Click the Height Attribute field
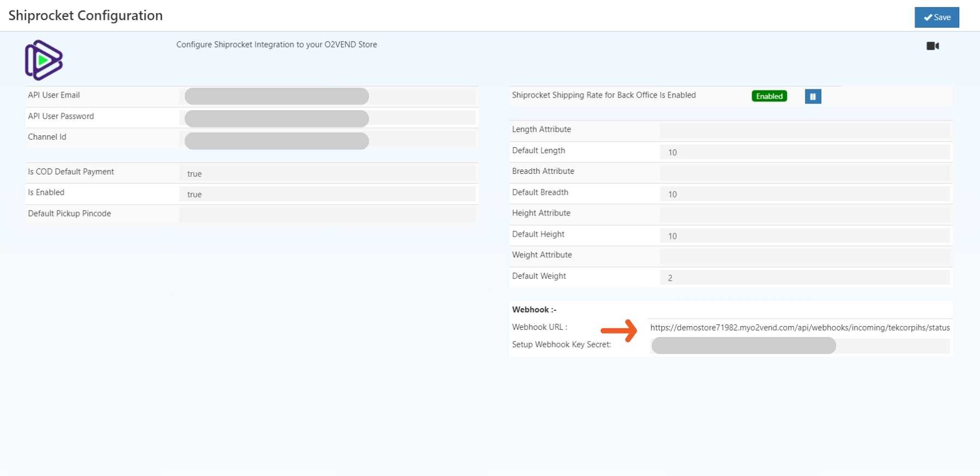 pyautogui.click(x=804, y=215)
